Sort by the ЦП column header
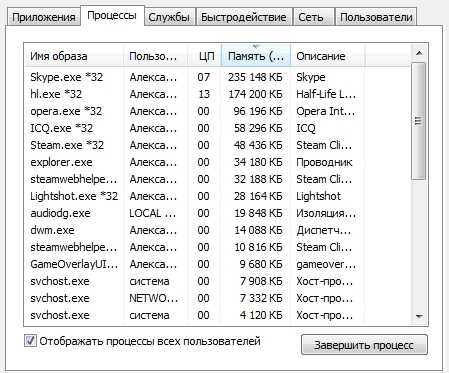Image resolution: width=449 pixels, height=373 pixels. [204, 56]
